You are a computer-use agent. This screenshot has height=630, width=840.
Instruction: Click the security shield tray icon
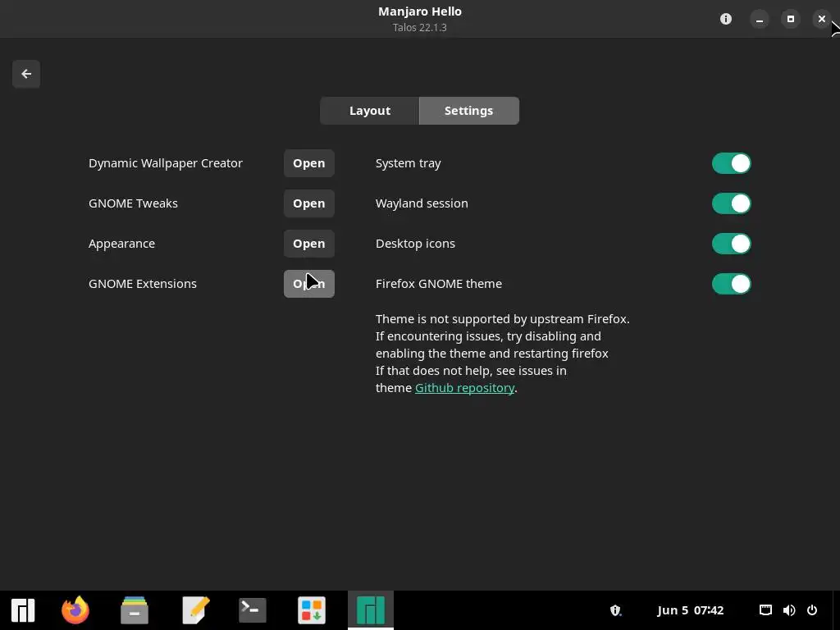click(615, 610)
